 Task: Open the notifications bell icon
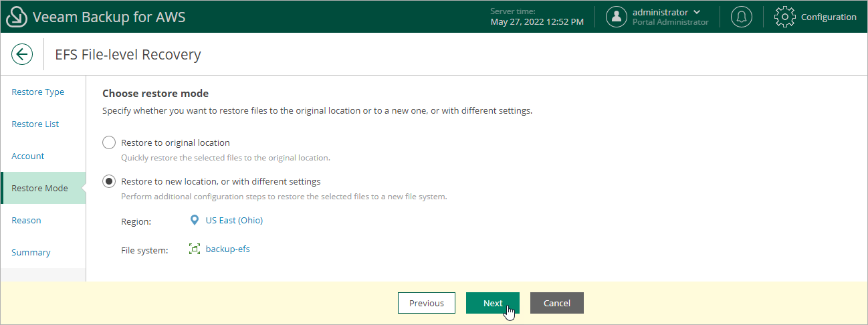[x=741, y=17]
